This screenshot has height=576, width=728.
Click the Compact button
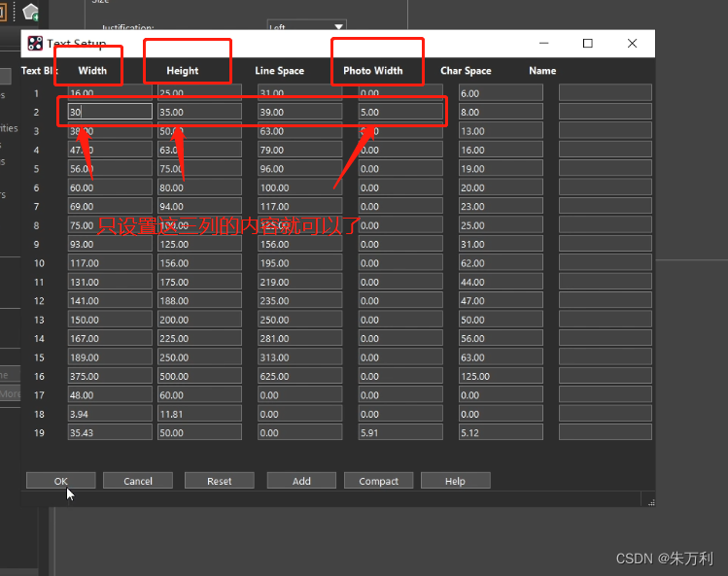[x=378, y=481]
